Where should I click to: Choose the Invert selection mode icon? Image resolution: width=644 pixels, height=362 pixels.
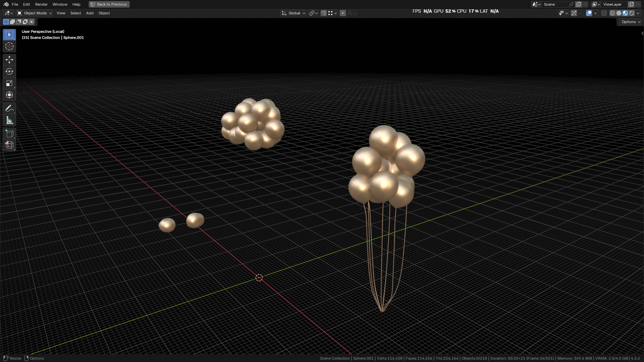coord(25,22)
